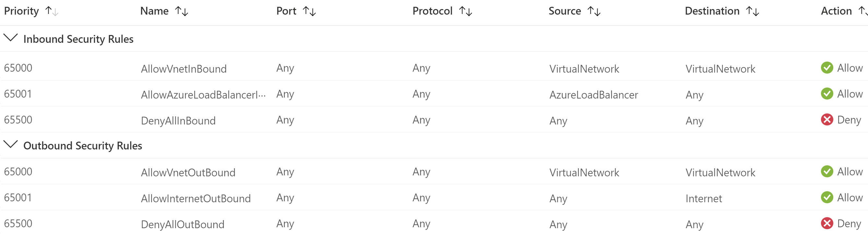Sort by Port using arrow icon

click(309, 11)
